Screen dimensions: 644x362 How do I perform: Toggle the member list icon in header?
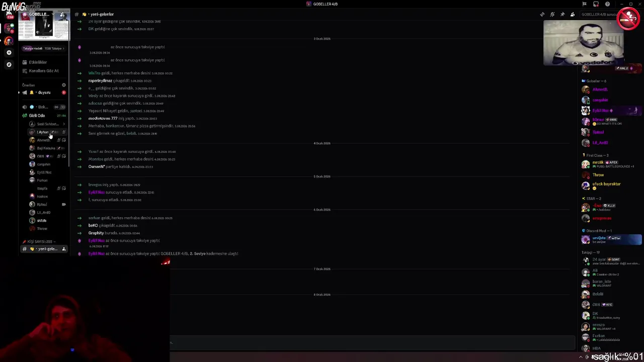[x=572, y=14]
